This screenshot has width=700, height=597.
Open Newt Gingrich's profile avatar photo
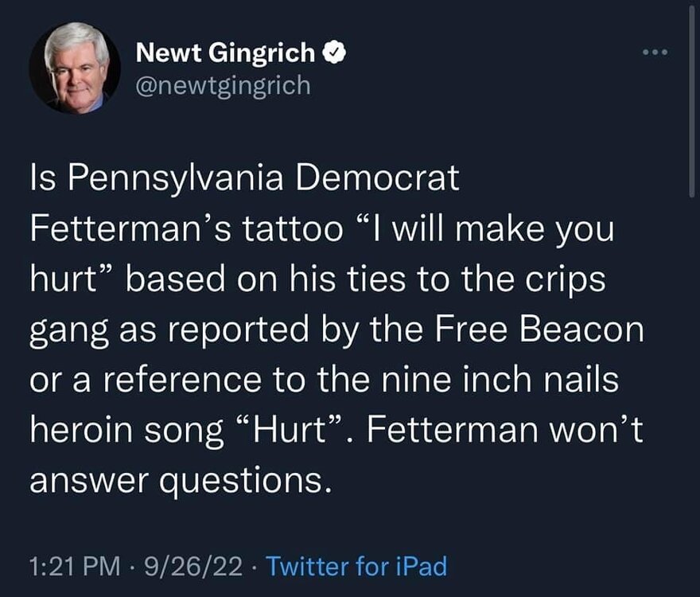click(x=75, y=68)
